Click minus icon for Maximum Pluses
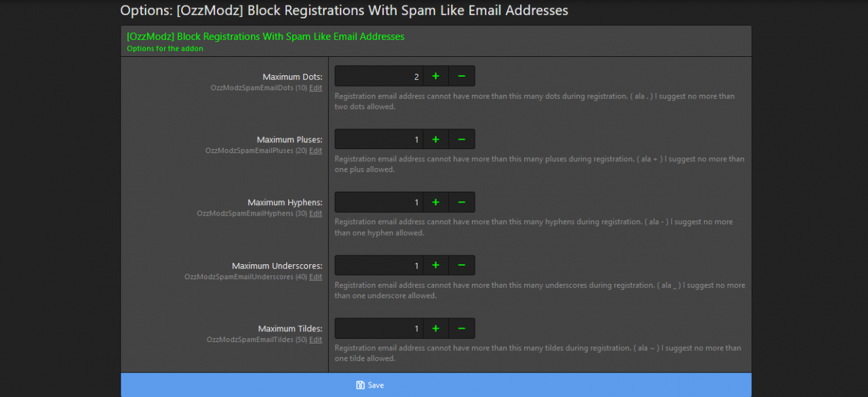868x397 pixels. [x=461, y=140]
